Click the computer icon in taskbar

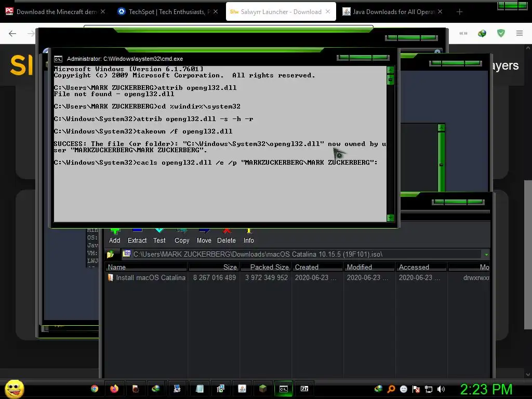click(x=177, y=389)
